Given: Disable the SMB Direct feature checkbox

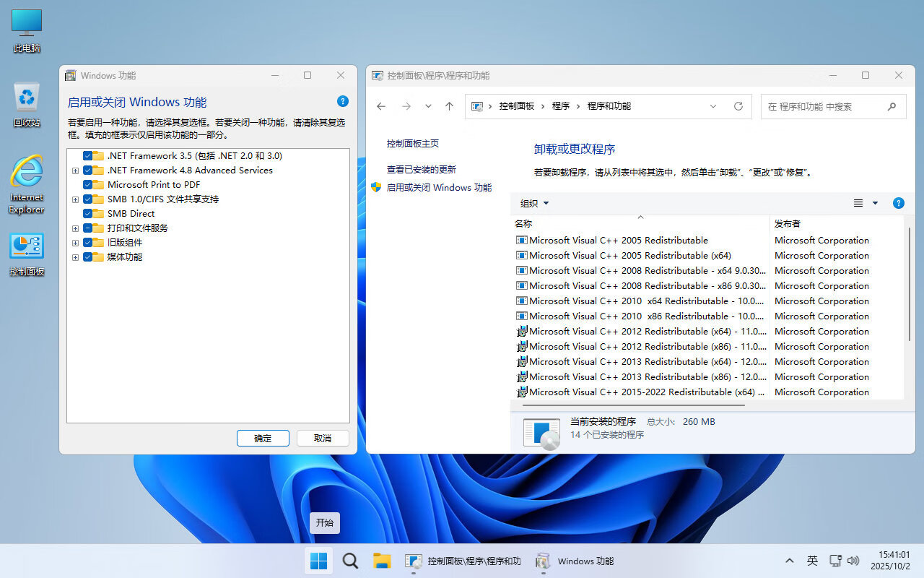Looking at the screenshot, I should pos(87,213).
